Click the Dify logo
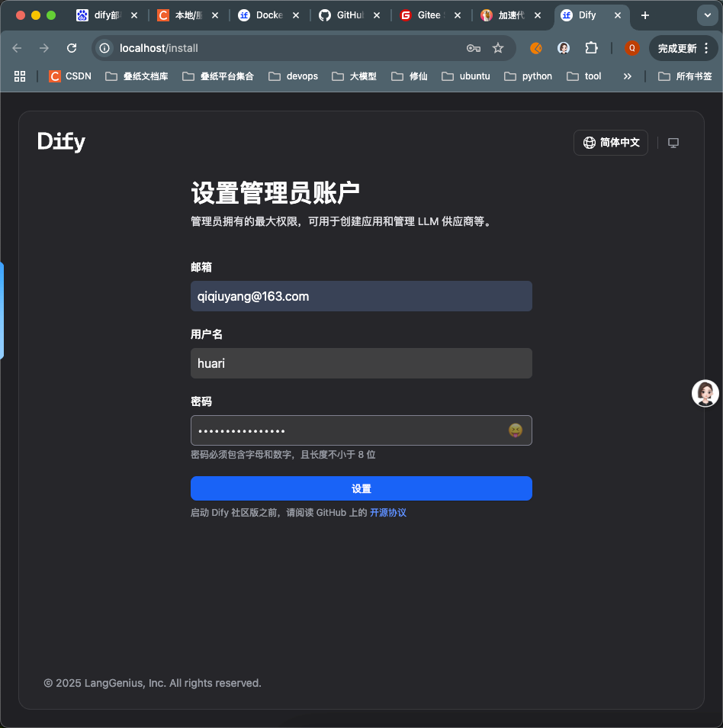Viewport: 723px width, 728px height. click(61, 142)
